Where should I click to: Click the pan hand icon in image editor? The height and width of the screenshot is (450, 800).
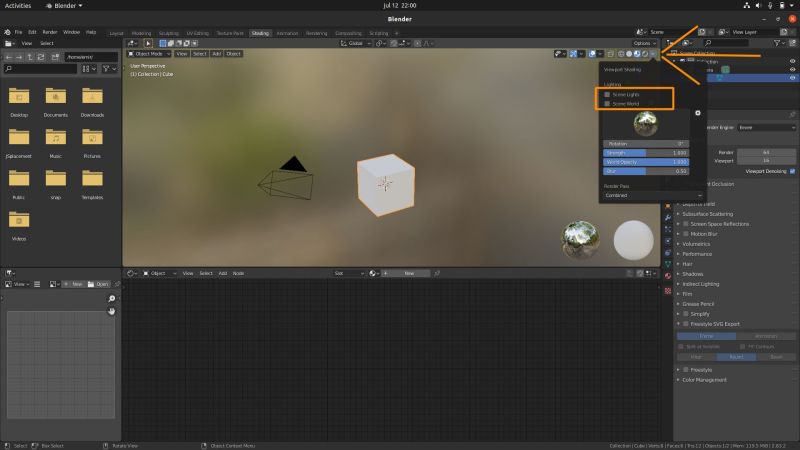[x=112, y=311]
